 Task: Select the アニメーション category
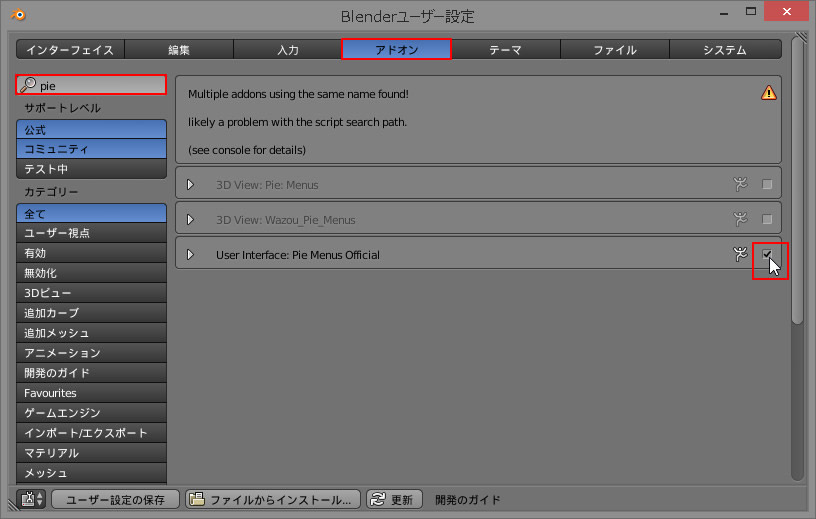(x=92, y=352)
